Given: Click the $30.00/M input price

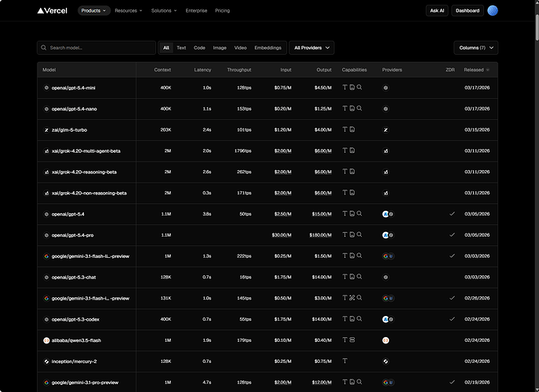Looking at the screenshot, I should click(x=282, y=235).
